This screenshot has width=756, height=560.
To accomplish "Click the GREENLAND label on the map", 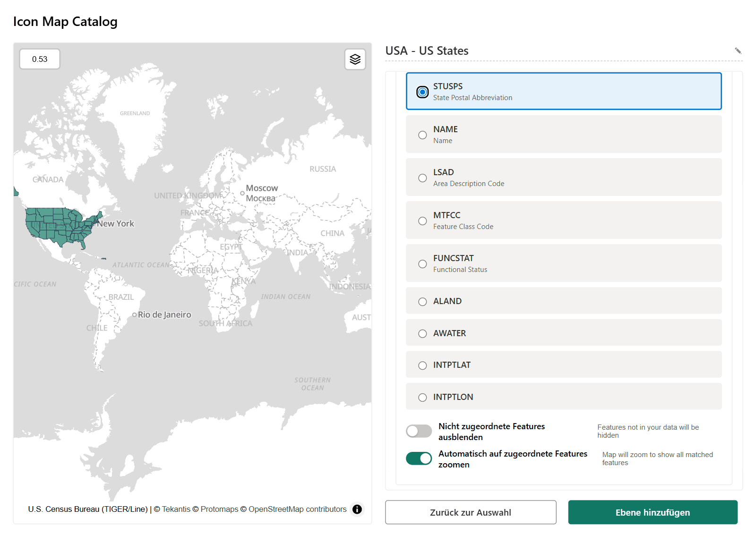I will pyautogui.click(x=135, y=113).
